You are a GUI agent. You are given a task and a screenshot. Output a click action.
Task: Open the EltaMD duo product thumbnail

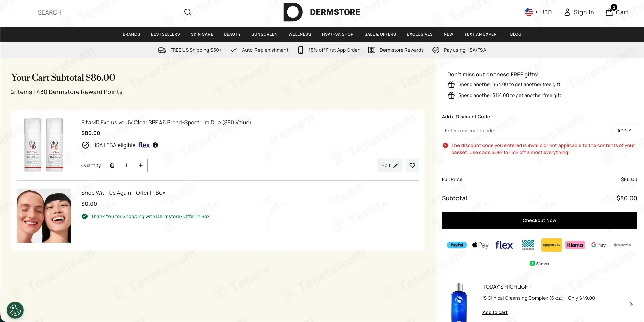pyautogui.click(x=44, y=145)
